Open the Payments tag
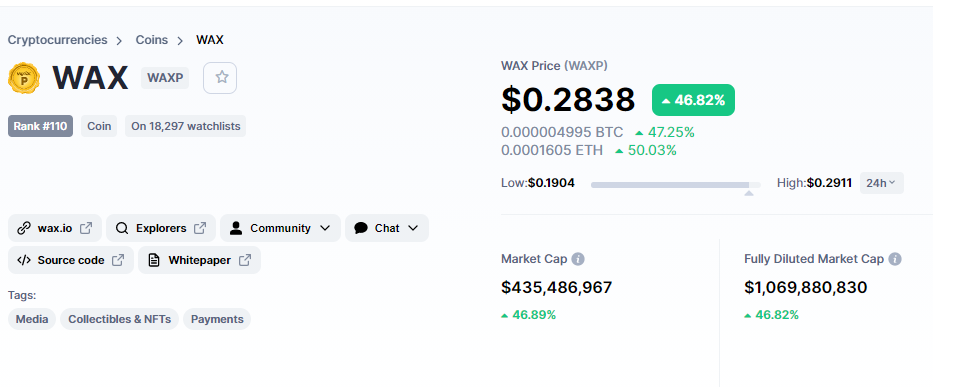Viewport: 956px width, 392px height. [217, 319]
